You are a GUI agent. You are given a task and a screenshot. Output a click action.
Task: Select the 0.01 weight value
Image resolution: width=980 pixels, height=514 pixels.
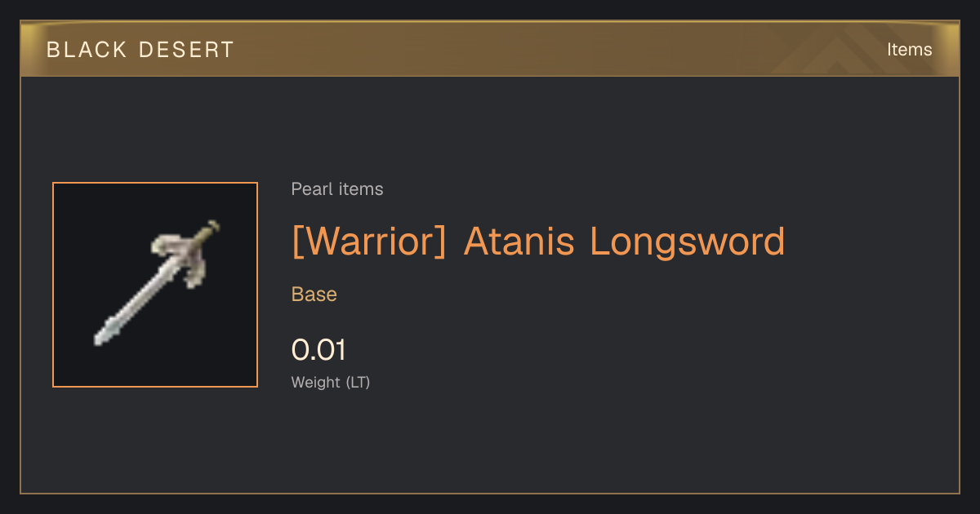[x=318, y=350]
